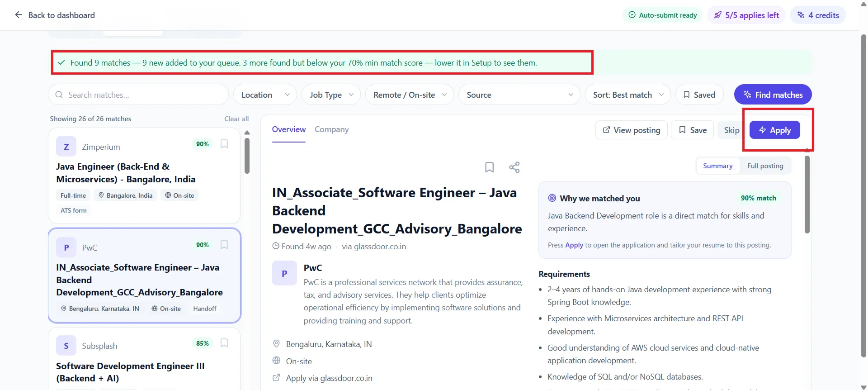The height and width of the screenshot is (390, 868).
Task: Open the Job Type dropdown
Action: coord(331,95)
